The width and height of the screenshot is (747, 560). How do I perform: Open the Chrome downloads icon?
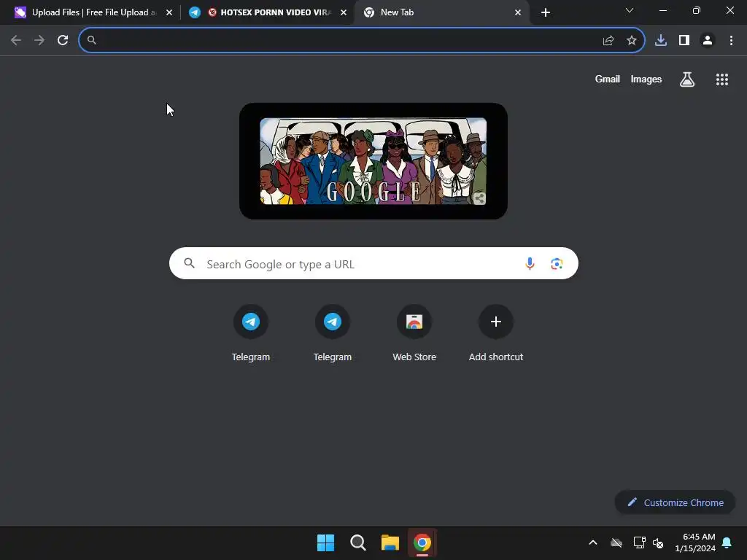(x=661, y=41)
